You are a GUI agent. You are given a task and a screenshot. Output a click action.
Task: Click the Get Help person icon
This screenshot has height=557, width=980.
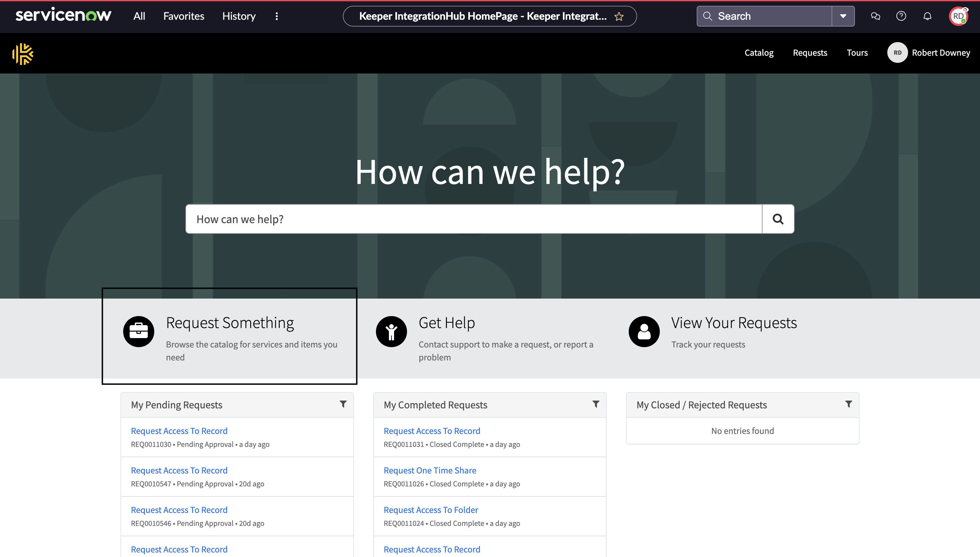(x=391, y=331)
